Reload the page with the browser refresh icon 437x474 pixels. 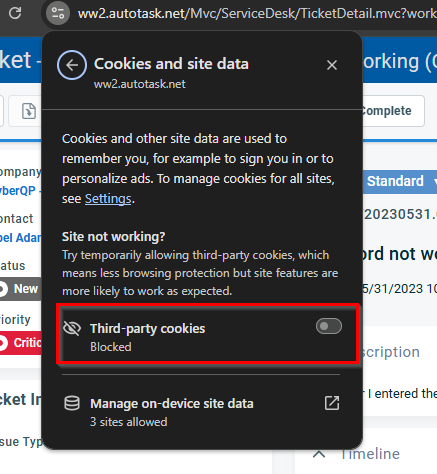15,13
